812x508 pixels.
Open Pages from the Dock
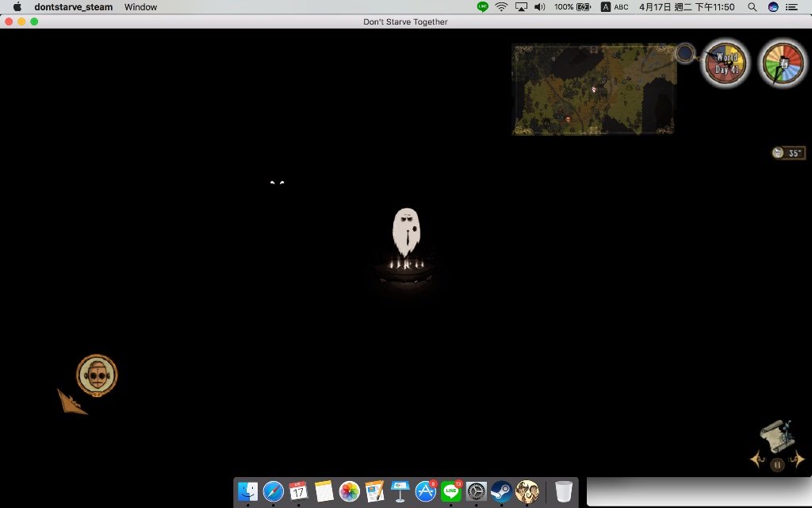click(374, 491)
